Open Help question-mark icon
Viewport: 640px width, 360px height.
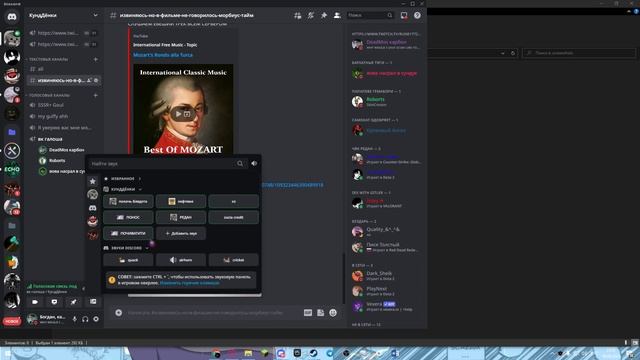tap(417, 16)
